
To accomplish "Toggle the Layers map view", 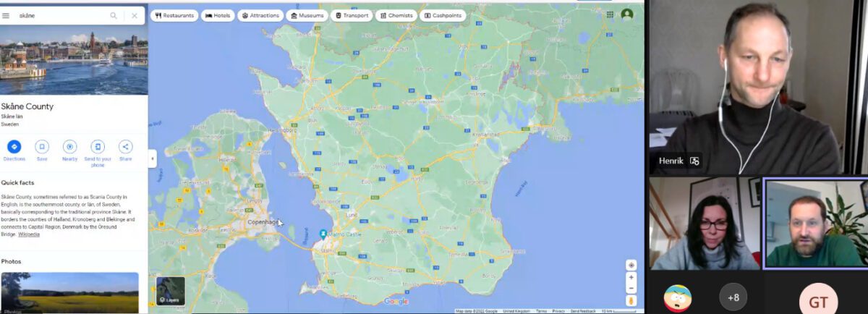I will coord(171,291).
